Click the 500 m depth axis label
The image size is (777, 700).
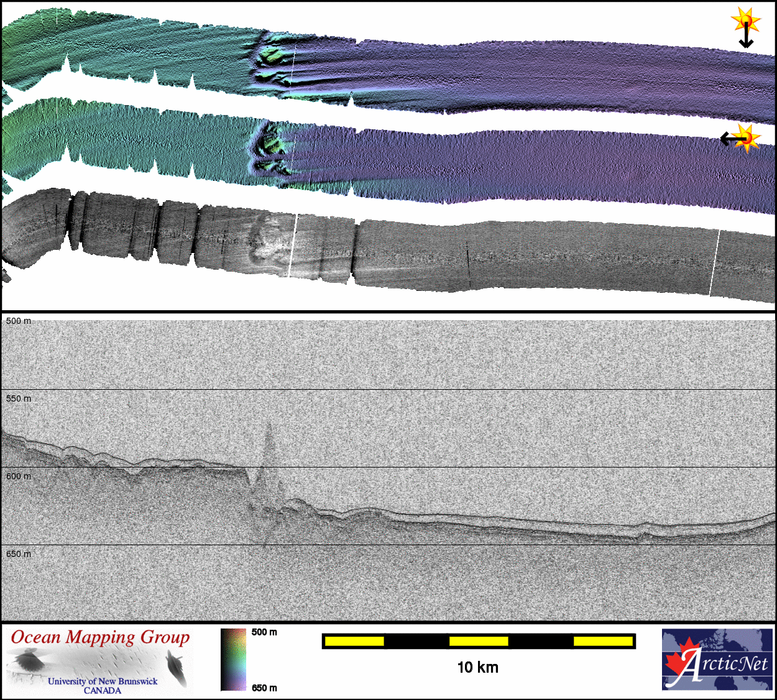pyautogui.click(x=19, y=321)
